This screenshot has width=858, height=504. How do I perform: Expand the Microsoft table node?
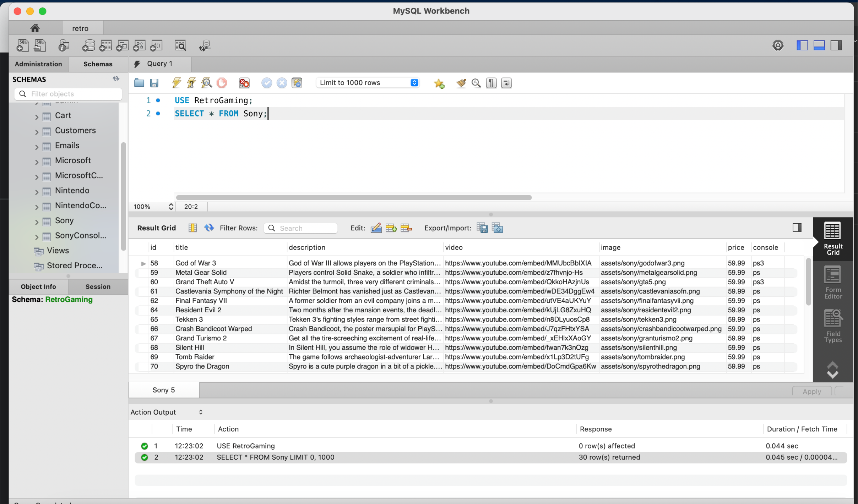(x=37, y=162)
